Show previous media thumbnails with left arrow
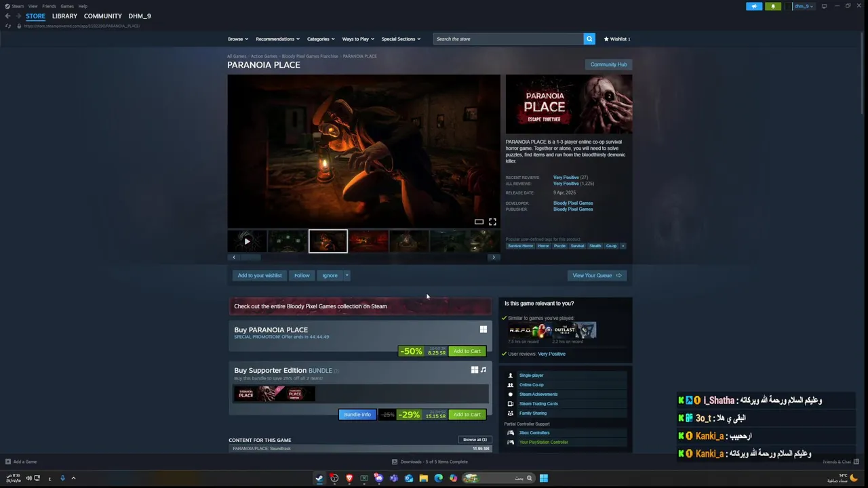The image size is (868, 488). [x=234, y=258]
